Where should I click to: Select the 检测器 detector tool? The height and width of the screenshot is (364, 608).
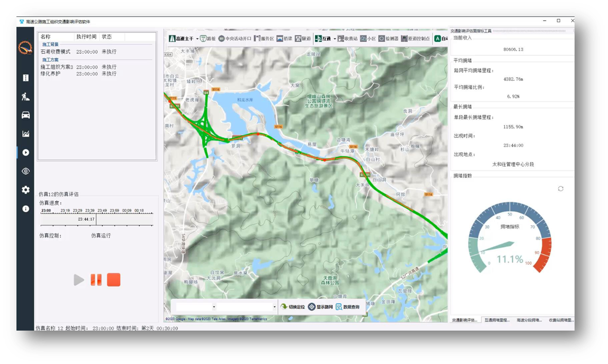(x=388, y=39)
